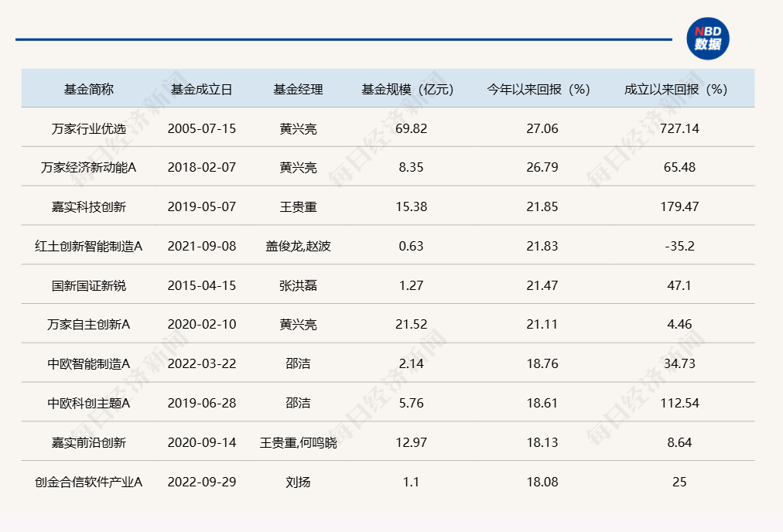Image resolution: width=783 pixels, height=532 pixels.
Task: Select since-inception return 8.64
Action: click(x=679, y=442)
